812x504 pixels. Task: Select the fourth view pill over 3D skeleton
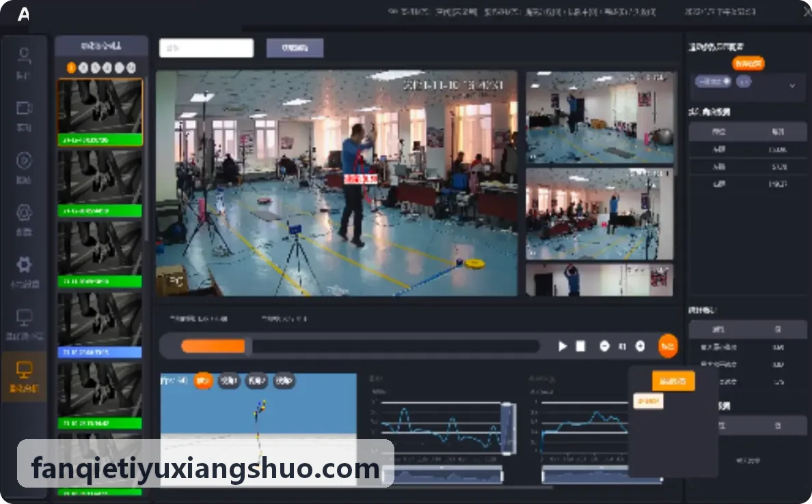[284, 381]
